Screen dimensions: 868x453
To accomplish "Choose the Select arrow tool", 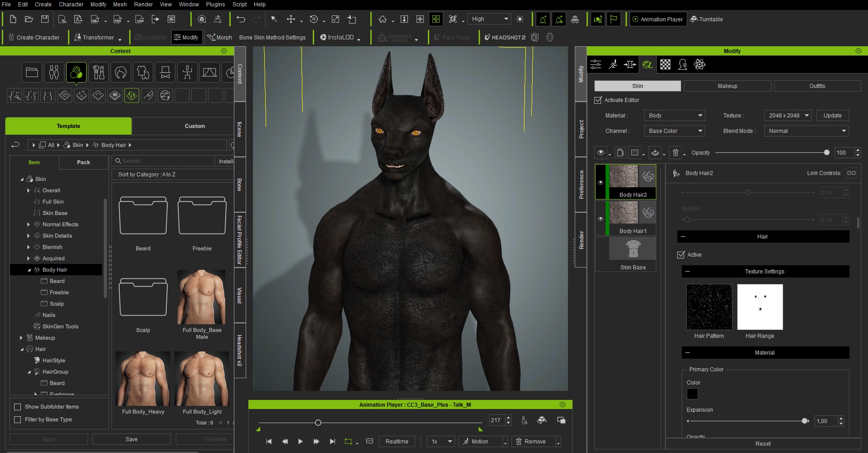I will pos(274,19).
